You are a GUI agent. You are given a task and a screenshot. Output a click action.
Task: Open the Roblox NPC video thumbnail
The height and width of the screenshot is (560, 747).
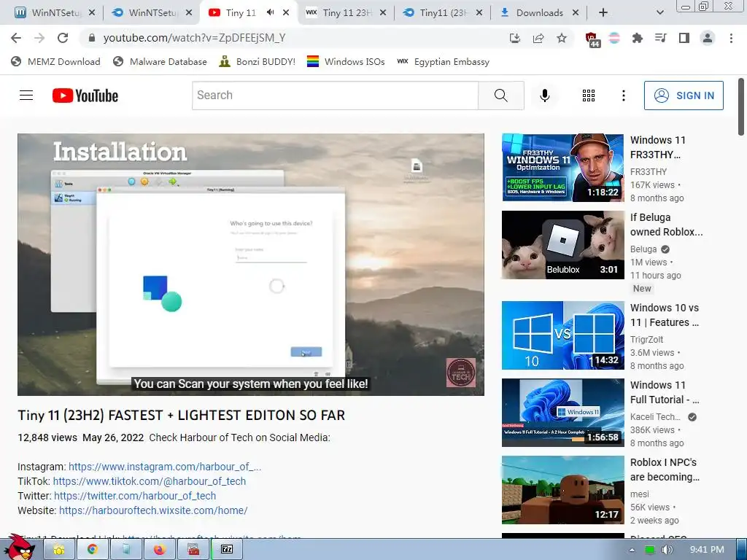click(x=562, y=490)
